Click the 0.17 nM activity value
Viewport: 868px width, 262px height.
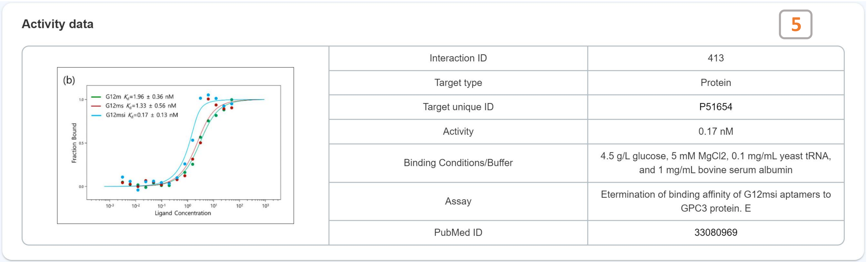[x=715, y=131]
